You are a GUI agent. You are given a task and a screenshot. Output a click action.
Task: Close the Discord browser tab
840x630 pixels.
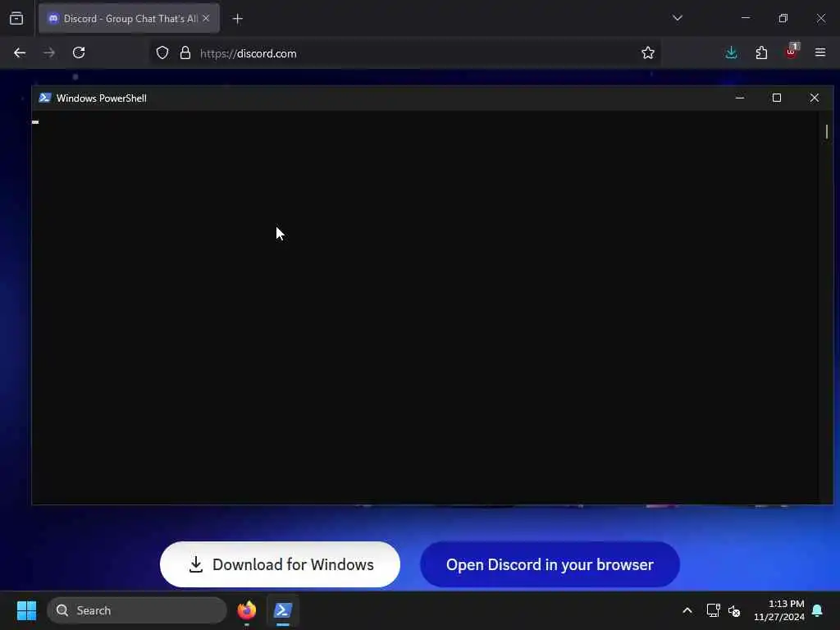206,18
